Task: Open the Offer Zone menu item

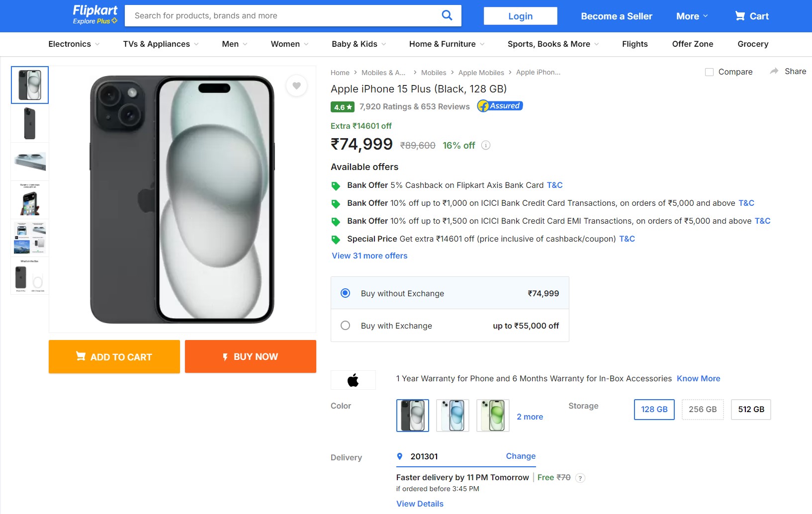Action: (692, 44)
